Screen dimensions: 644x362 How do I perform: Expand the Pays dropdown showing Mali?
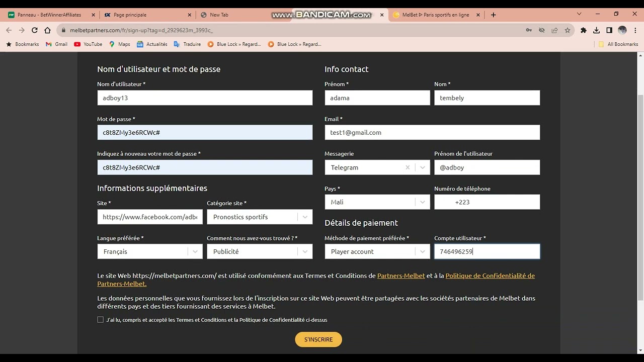pyautogui.click(x=423, y=202)
